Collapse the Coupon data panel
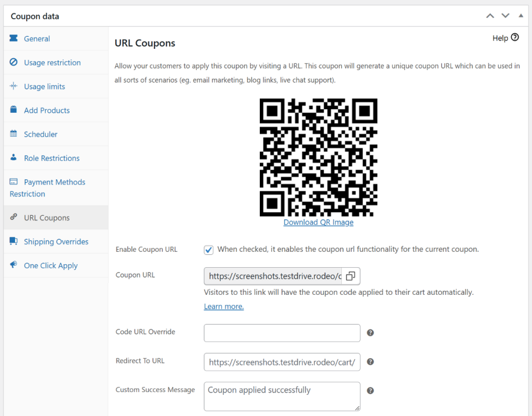Viewport: 532px width, 416px height. (521, 16)
